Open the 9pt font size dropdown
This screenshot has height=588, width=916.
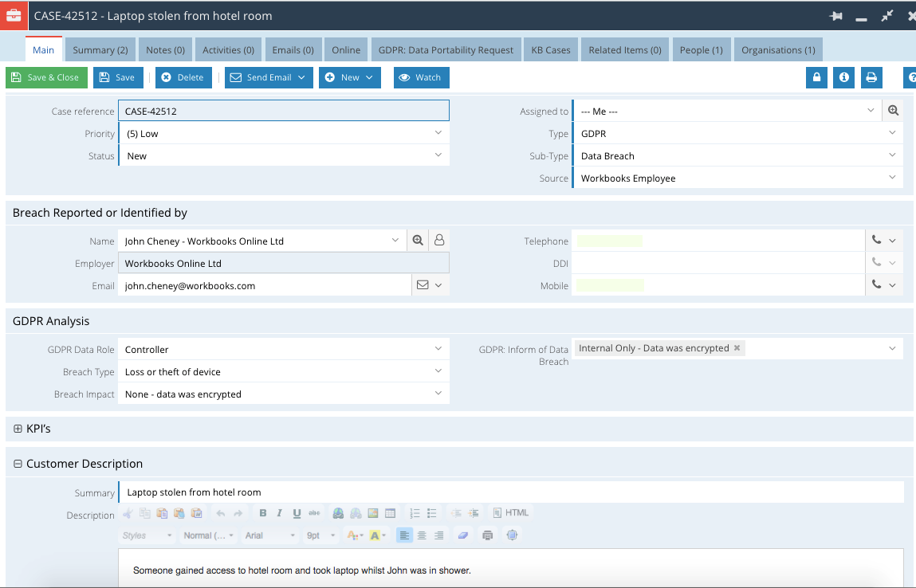(x=320, y=535)
